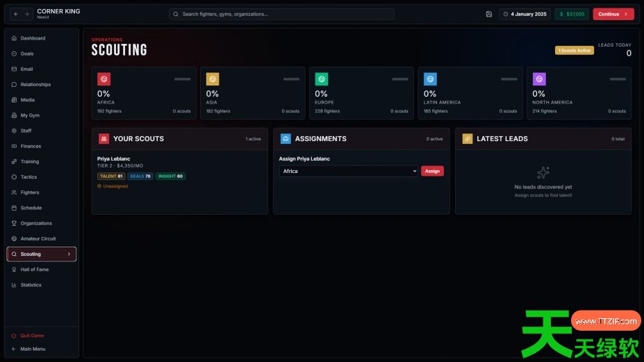
Task: Click the search magnifier icon in search bar
Action: click(x=176, y=14)
